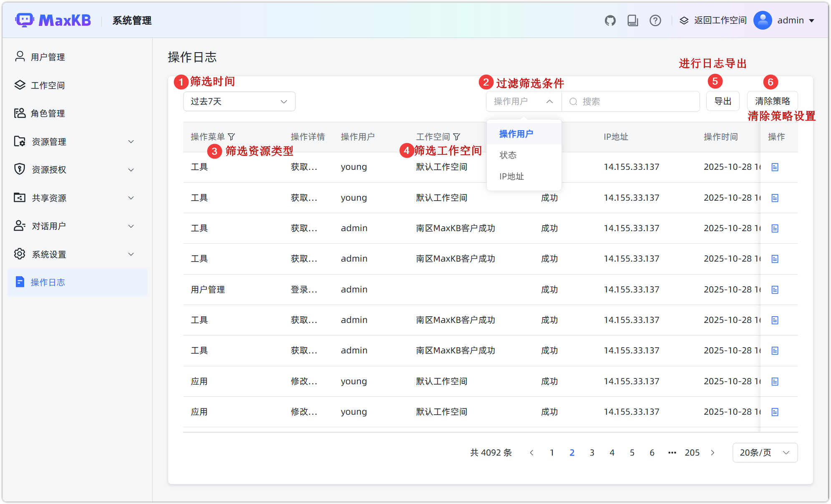Collapse the 操作用户 filter type dropdown

(524, 101)
